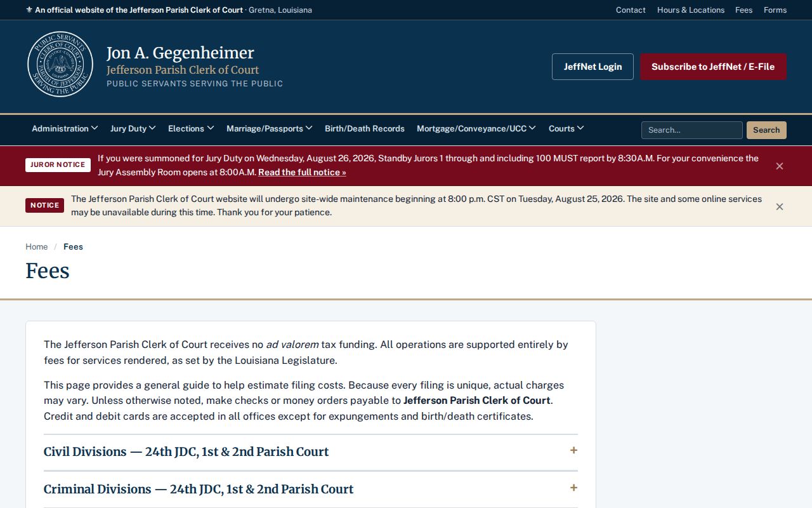
Task: Click the Fees breadcrumb current item
Action: click(x=73, y=246)
